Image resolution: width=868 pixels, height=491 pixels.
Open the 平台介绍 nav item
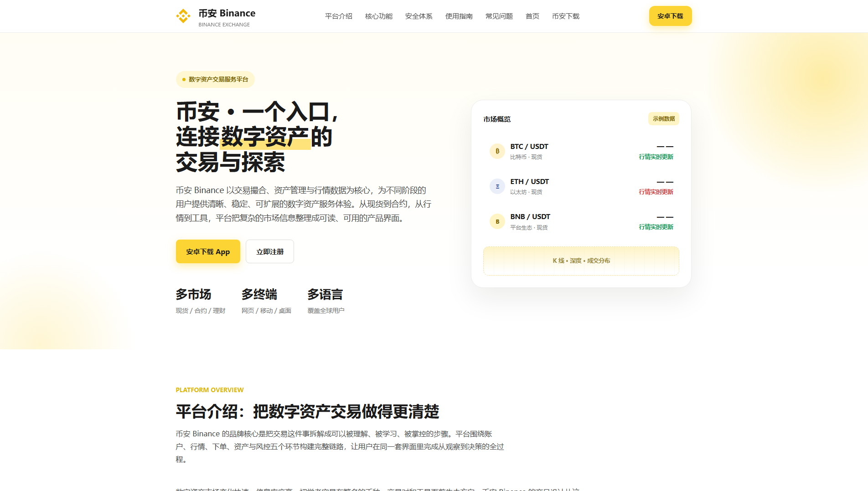[x=339, y=16]
